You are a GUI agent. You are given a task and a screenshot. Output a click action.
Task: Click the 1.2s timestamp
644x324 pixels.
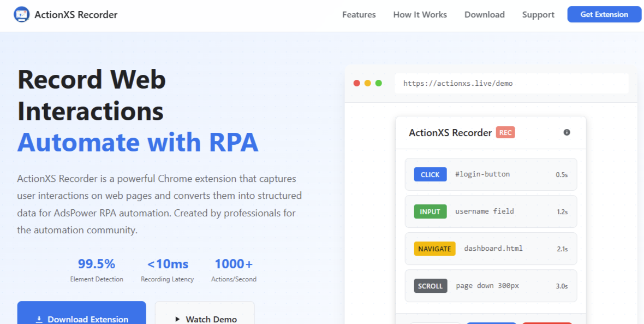point(562,212)
